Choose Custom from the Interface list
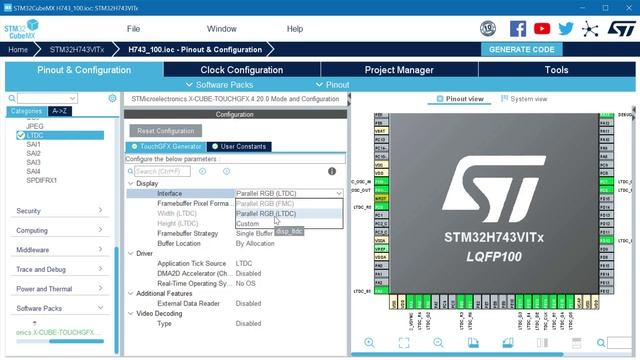The width and height of the screenshot is (640, 360). click(x=289, y=224)
